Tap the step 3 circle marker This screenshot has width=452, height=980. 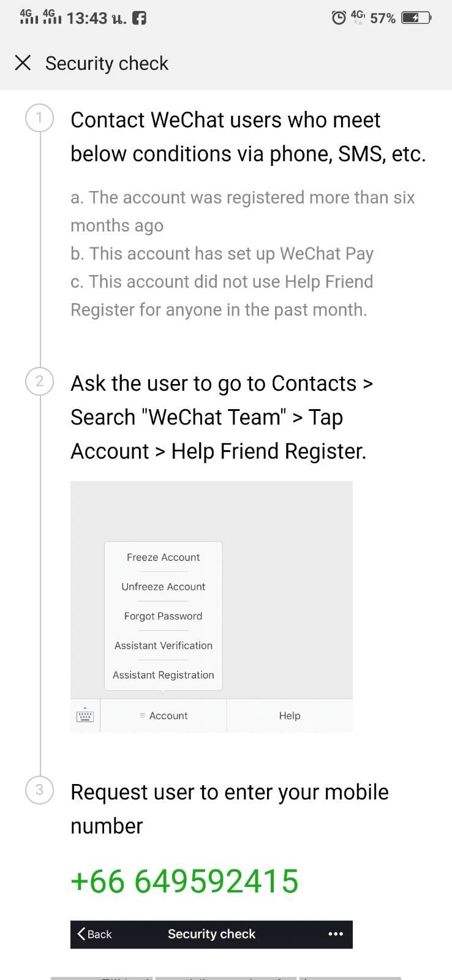pos(39,790)
